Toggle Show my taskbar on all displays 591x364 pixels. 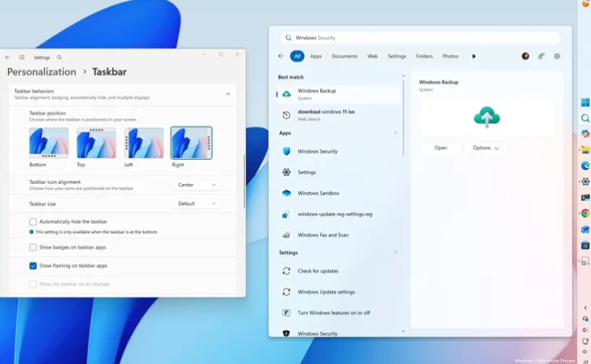[x=33, y=284]
